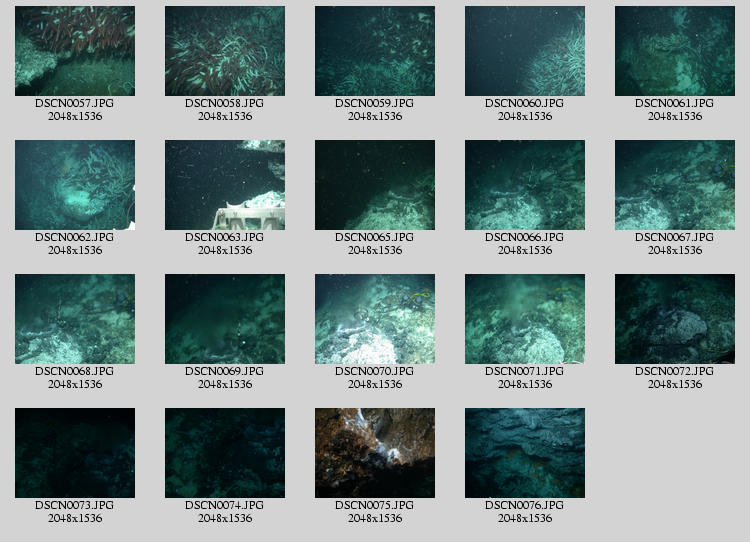Open the DSCN0058.JPG thumbnail image
The height and width of the screenshot is (542, 750).
(x=225, y=51)
